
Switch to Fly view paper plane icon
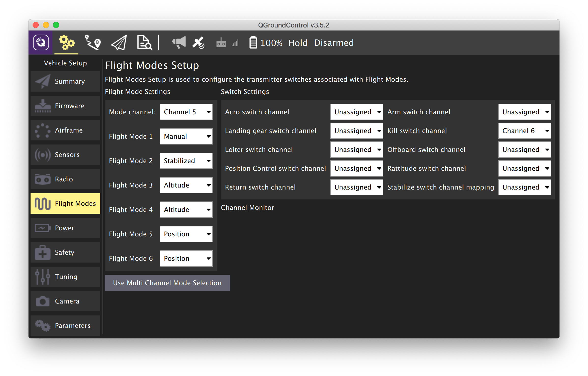click(119, 42)
